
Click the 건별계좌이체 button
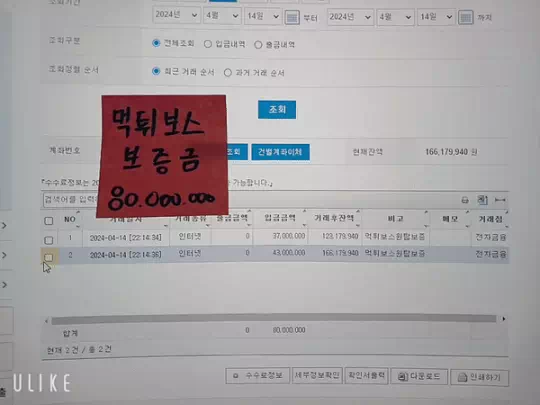[x=280, y=152]
